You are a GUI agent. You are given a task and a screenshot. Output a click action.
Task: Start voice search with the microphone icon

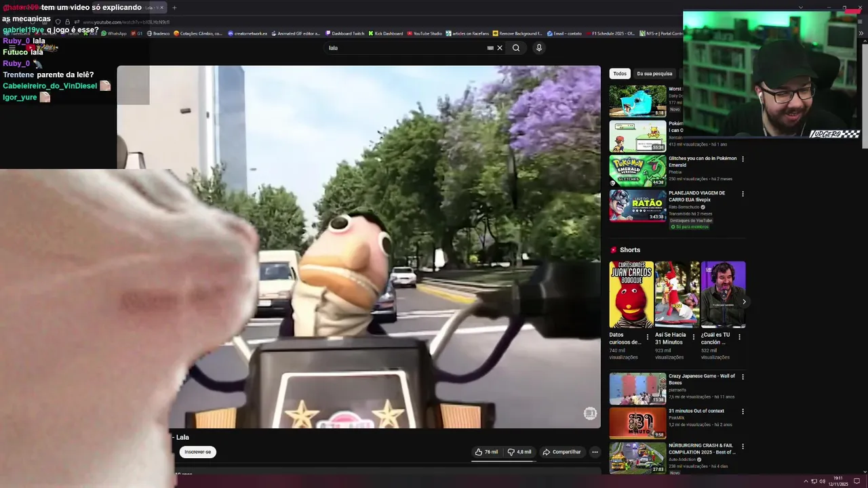click(539, 48)
